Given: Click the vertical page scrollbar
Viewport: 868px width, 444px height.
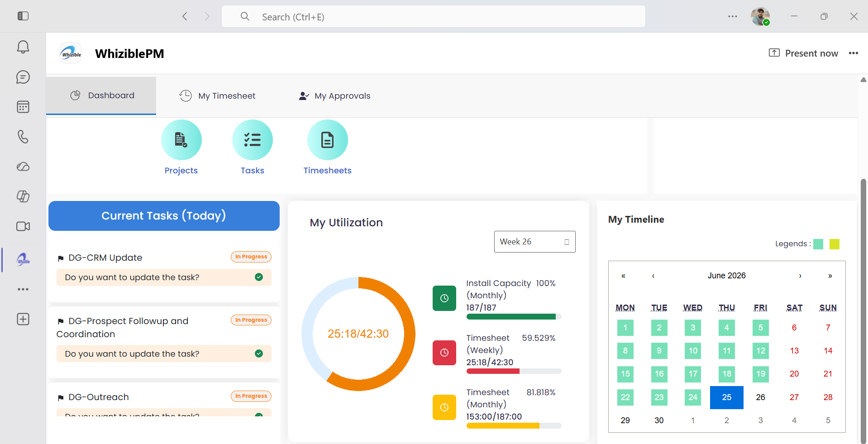Looking at the screenshot, I should click(x=863, y=312).
